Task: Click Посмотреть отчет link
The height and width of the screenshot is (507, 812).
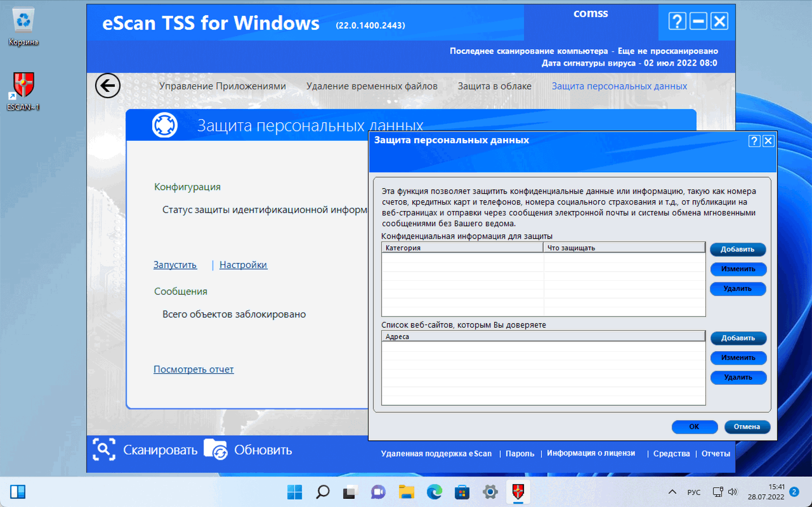Action: [194, 369]
